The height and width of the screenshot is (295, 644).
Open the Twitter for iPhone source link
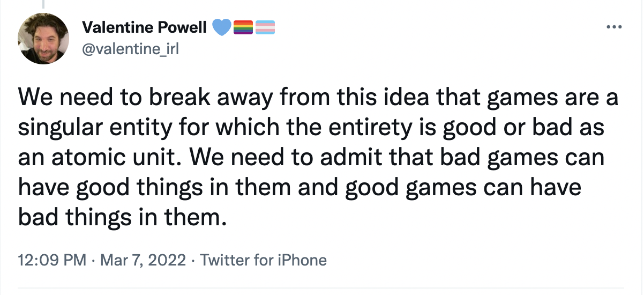click(263, 261)
